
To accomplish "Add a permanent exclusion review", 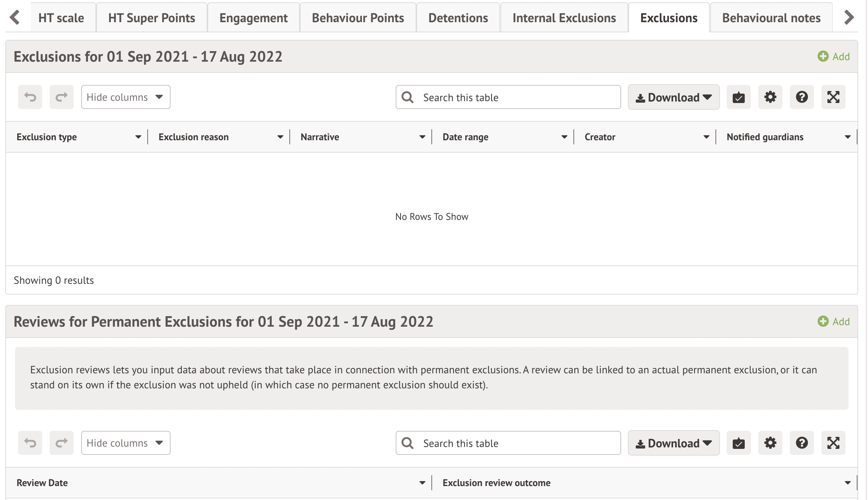I will pos(833,322).
